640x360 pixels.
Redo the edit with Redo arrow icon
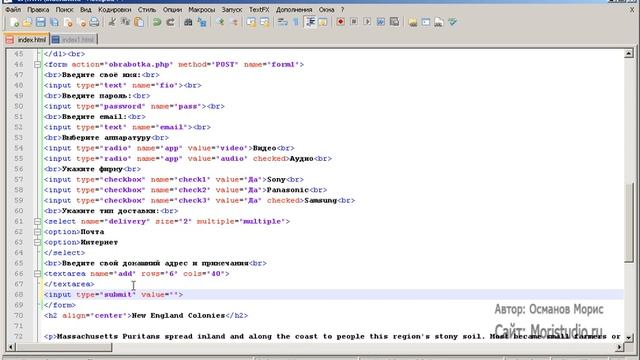tap(170, 22)
